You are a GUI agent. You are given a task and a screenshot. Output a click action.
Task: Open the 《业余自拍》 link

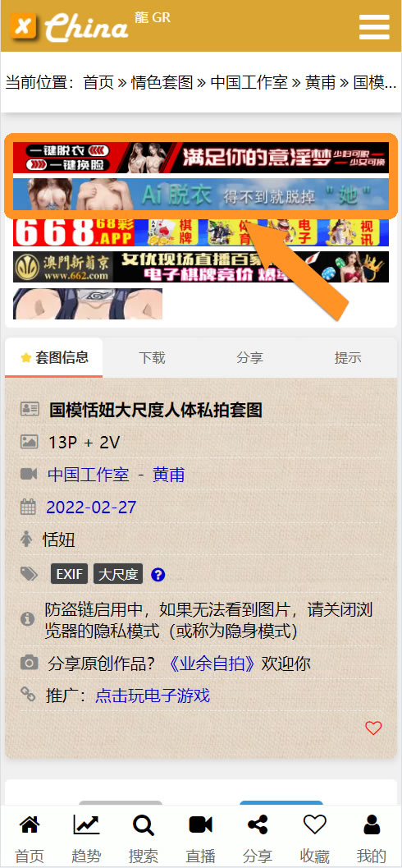[212, 664]
